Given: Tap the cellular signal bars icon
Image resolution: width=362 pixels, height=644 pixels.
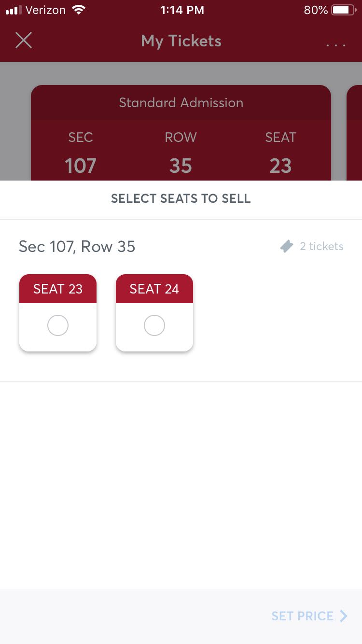Looking at the screenshot, I should 14,10.
